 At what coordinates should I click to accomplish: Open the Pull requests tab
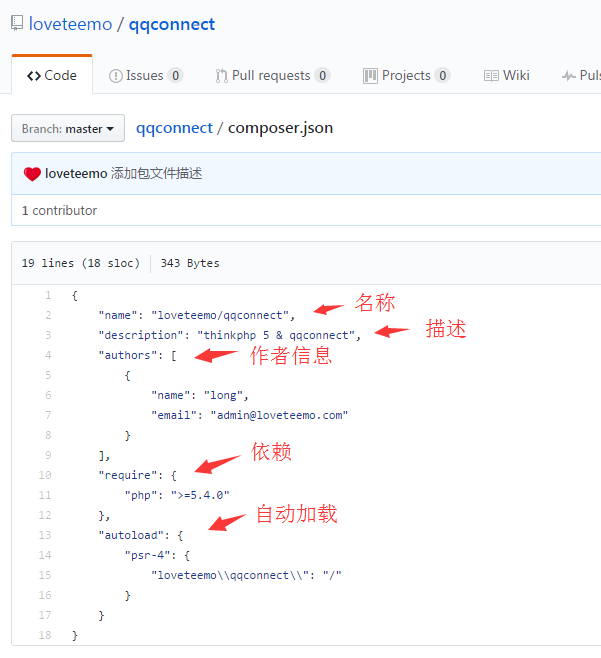pos(272,76)
